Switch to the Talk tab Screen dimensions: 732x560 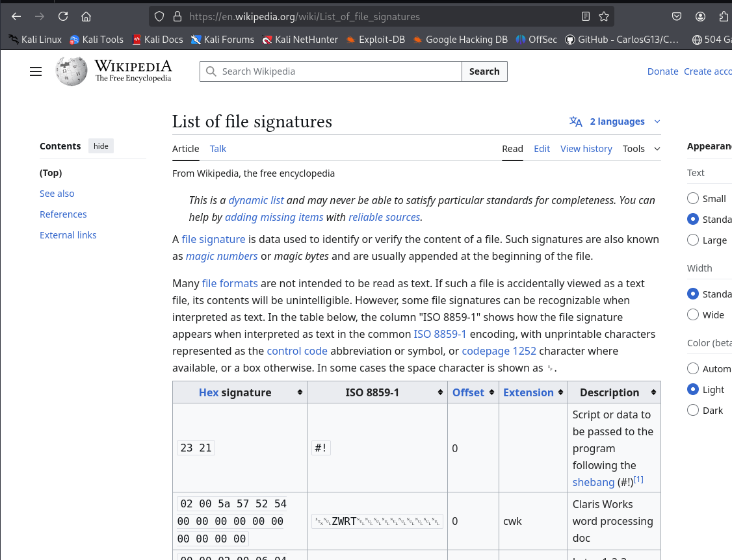[x=218, y=149]
